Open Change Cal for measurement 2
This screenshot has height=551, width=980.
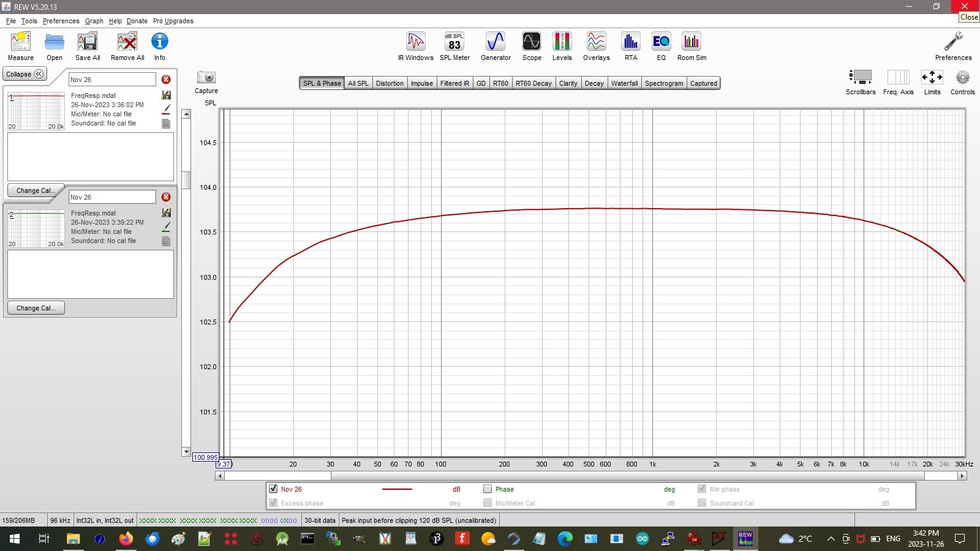pyautogui.click(x=36, y=308)
